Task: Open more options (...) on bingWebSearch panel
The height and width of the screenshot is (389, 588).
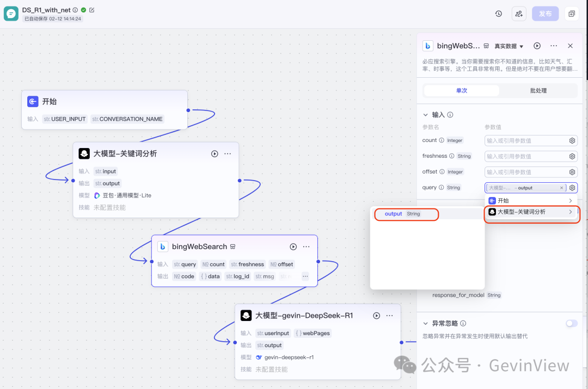Action: (x=554, y=46)
